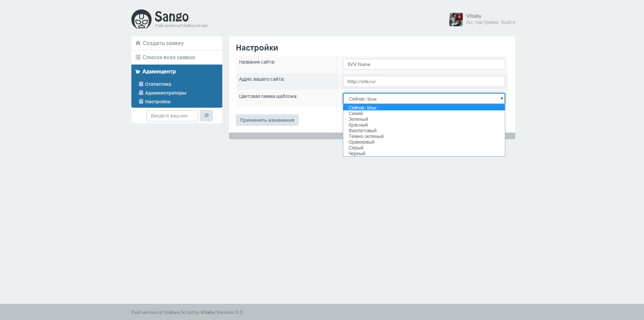Click the Выйти logout link

[508, 22]
